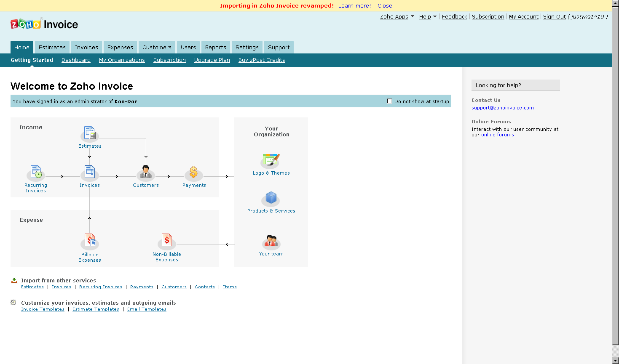Click the Invoices document icon in the diagram
The image size is (619, 364).
[x=90, y=173]
